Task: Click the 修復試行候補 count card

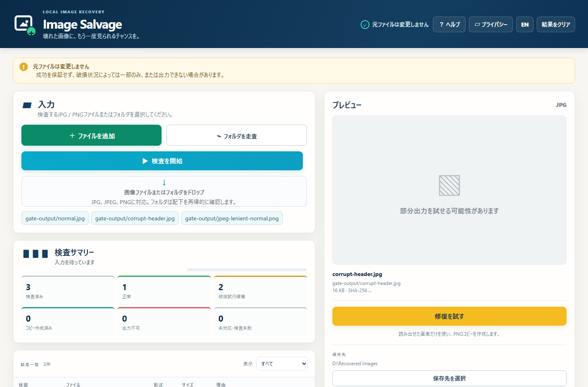Action: coord(260,290)
